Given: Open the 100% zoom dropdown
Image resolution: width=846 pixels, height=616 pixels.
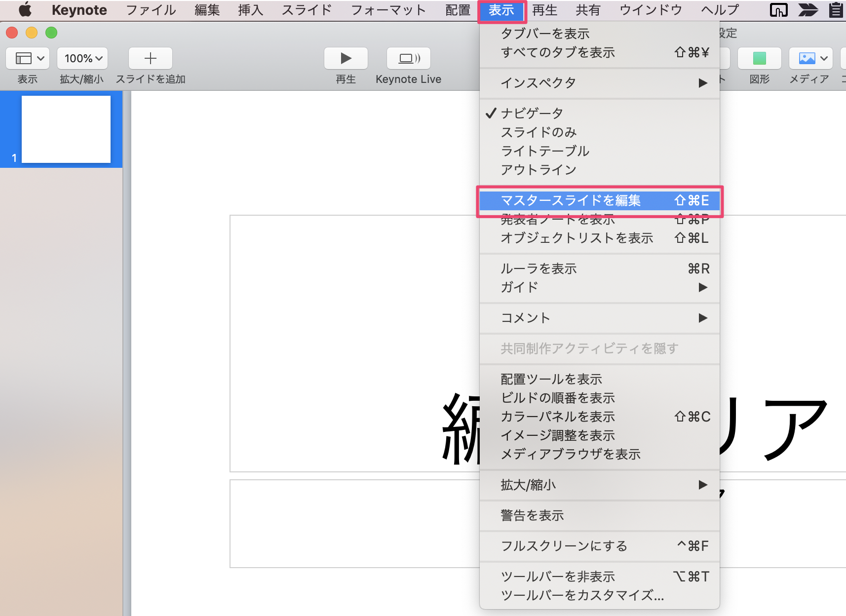Looking at the screenshot, I should (83, 59).
